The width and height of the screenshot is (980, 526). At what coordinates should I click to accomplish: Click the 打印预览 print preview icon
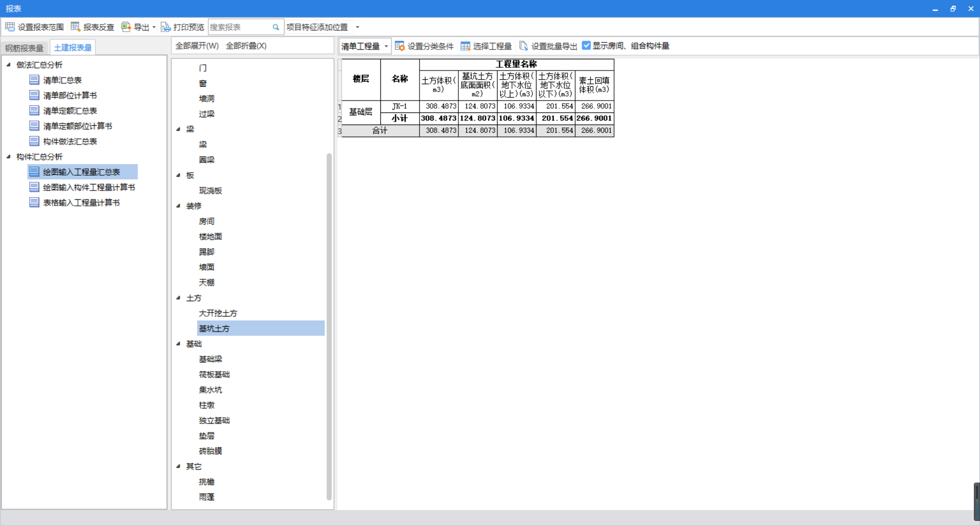(x=165, y=27)
